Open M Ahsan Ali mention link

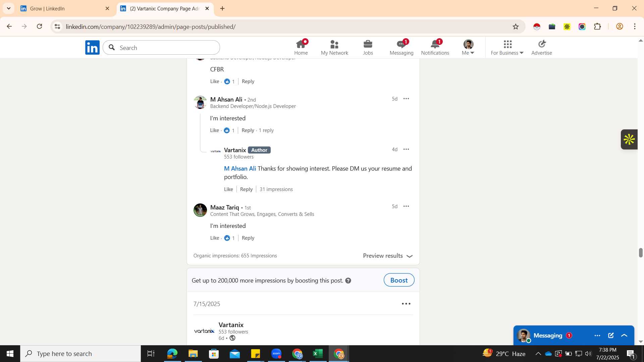240,169
